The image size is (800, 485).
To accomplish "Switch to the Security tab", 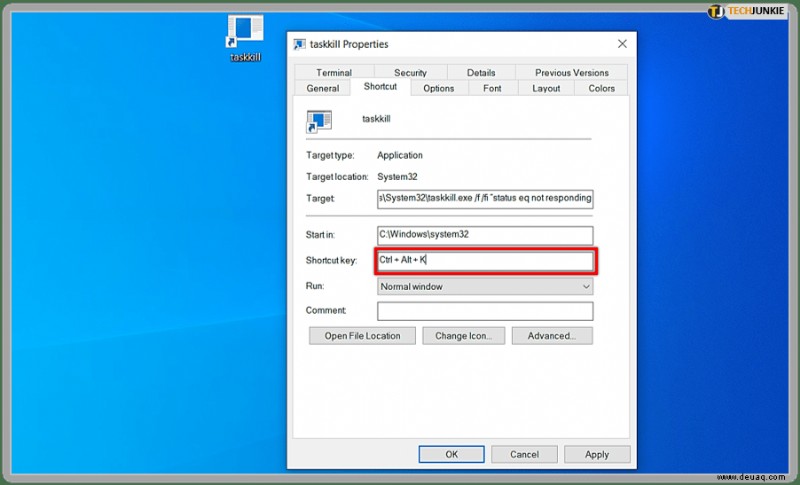I will pyautogui.click(x=410, y=72).
